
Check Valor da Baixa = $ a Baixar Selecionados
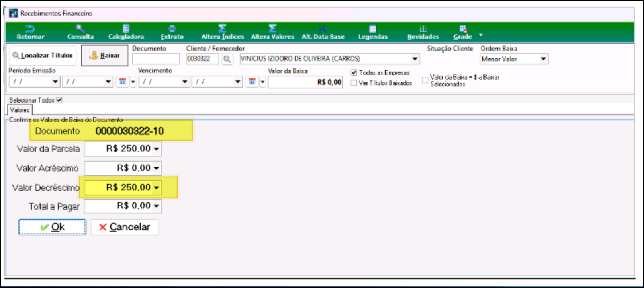pos(425,80)
